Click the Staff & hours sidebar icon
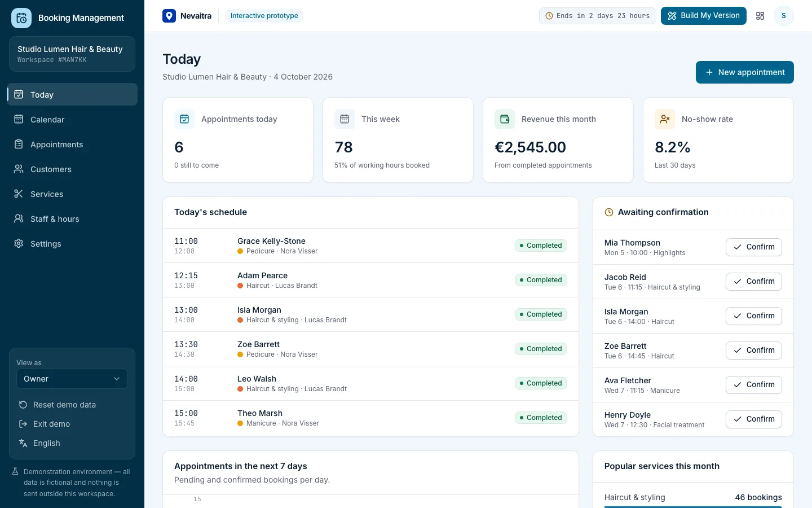Image resolution: width=812 pixels, height=508 pixels. [x=19, y=218]
